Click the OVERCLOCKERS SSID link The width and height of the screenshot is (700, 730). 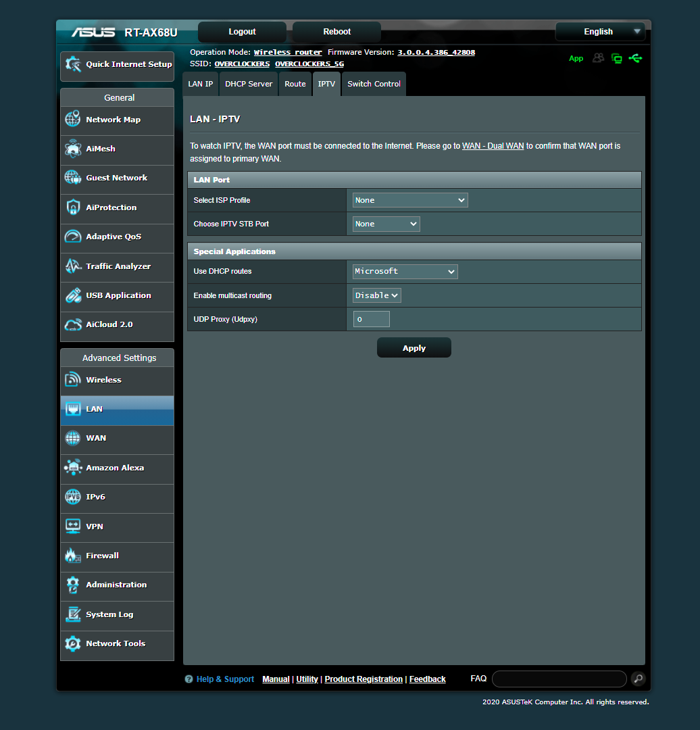click(242, 64)
